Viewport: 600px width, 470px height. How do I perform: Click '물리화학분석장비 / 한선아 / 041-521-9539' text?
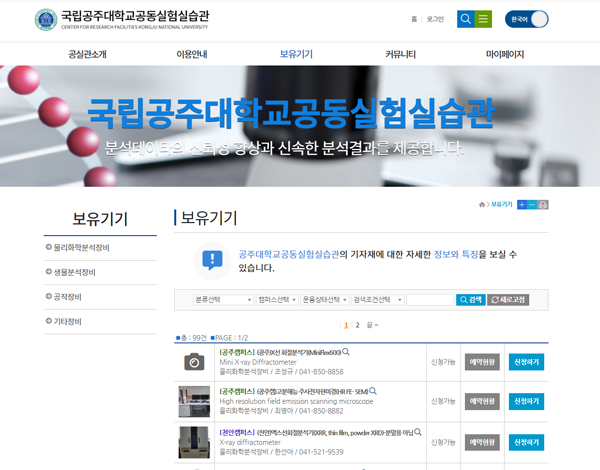281,452
